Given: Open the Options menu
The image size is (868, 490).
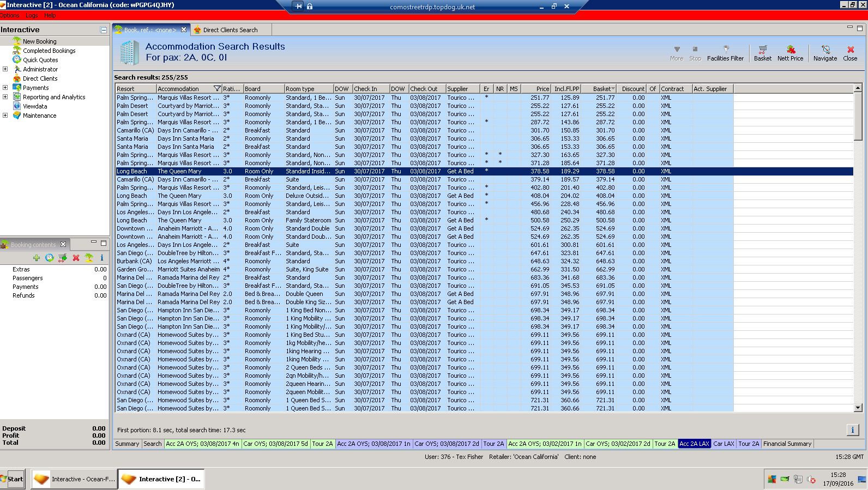Looking at the screenshot, I should [9, 16].
